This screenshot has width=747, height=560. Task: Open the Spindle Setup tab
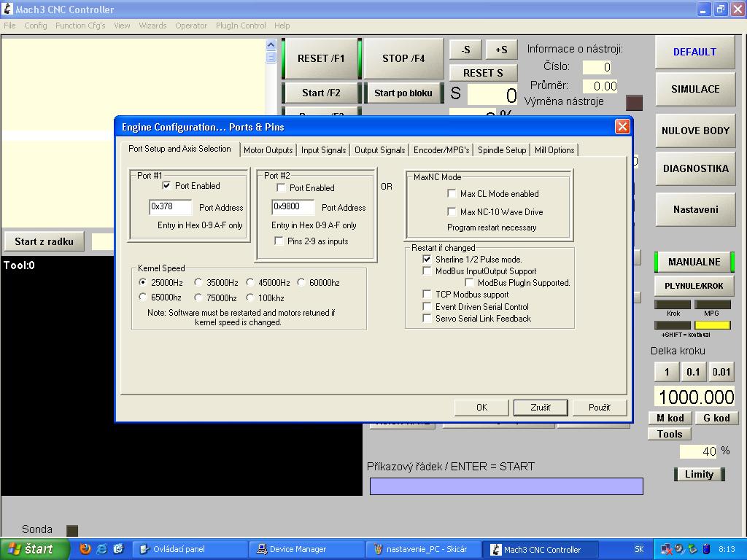[x=501, y=150]
